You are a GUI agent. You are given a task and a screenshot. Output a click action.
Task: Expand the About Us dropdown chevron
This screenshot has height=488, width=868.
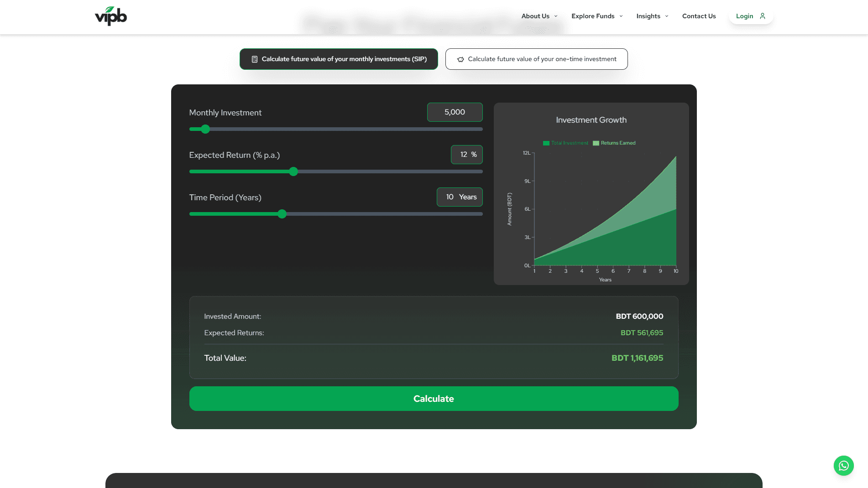(x=556, y=16)
